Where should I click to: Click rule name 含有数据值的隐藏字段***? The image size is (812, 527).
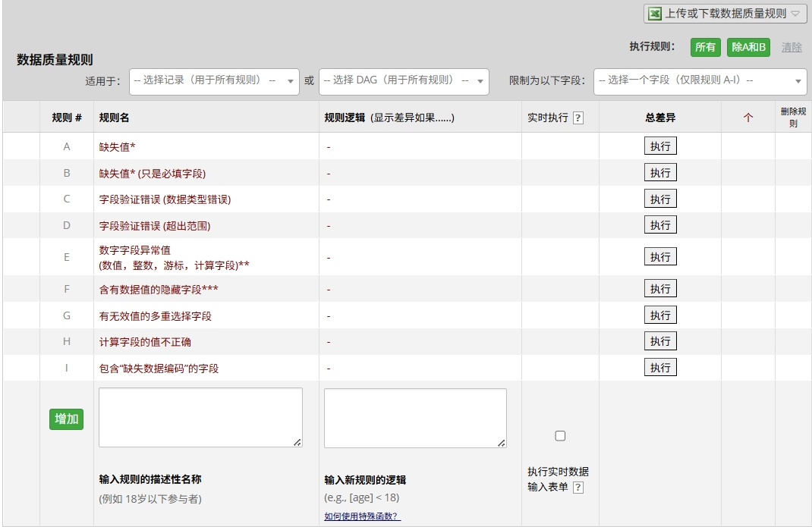coord(159,290)
